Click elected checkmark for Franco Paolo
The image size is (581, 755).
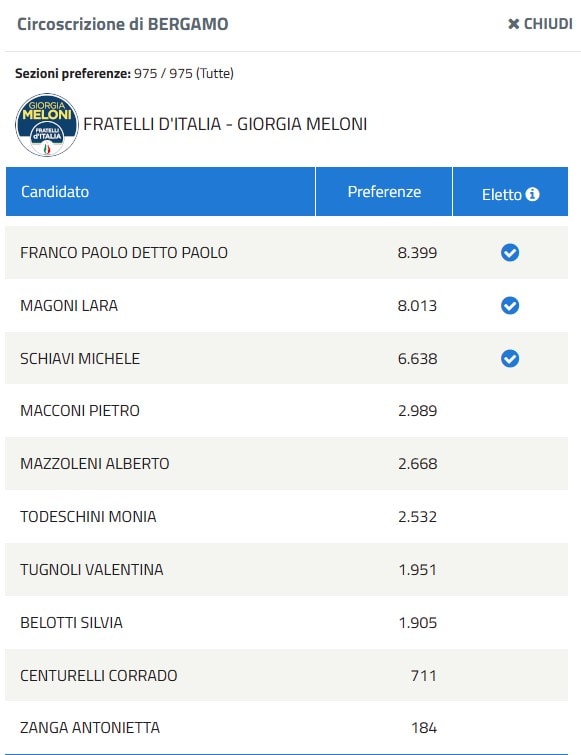[510, 252]
